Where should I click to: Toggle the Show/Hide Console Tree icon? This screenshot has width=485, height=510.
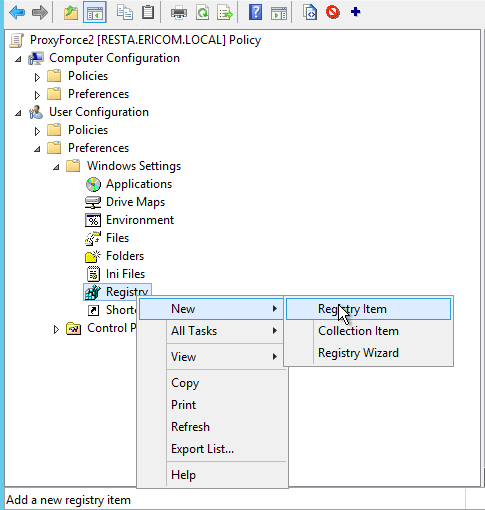[x=95, y=13]
